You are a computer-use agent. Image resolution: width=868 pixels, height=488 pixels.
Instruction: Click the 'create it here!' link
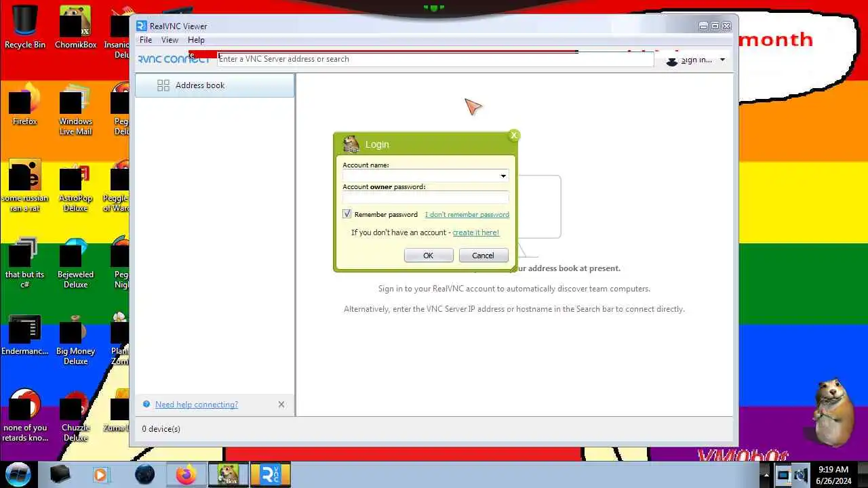coord(476,232)
